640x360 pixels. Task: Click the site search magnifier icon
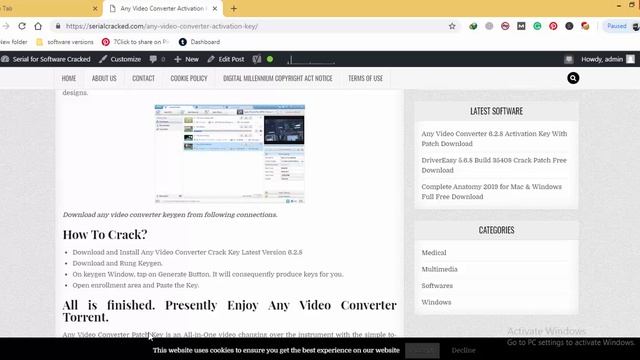coord(573,78)
